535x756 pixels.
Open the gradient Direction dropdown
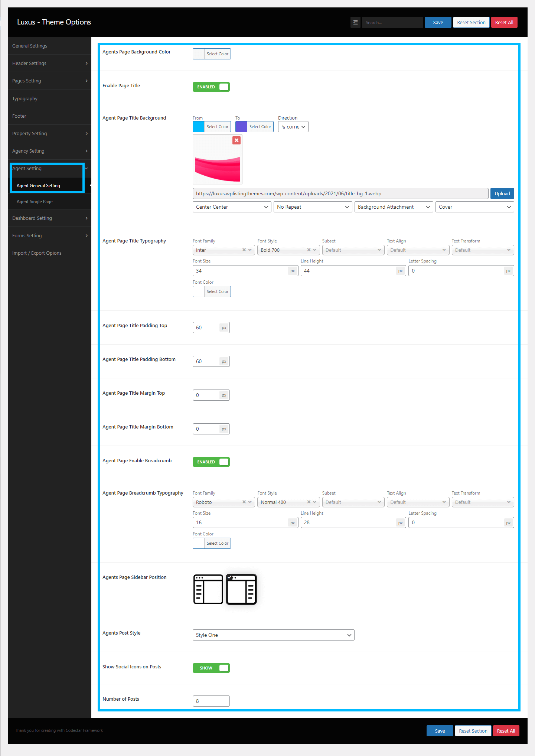click(x=293, y=127)
